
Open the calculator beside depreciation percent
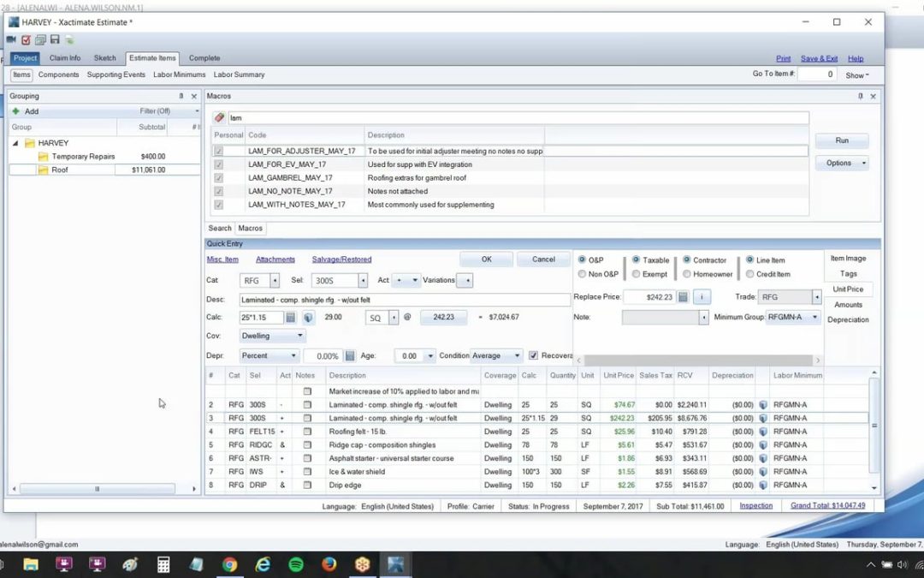click(349, 356)
